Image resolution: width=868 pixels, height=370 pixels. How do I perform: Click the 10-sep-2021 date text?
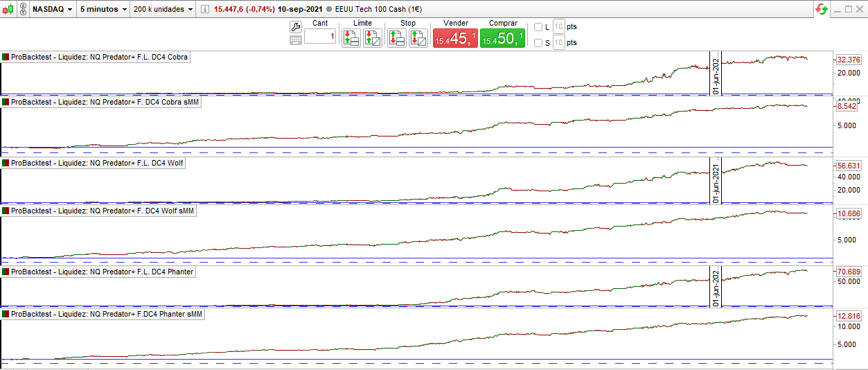point(300,10)
